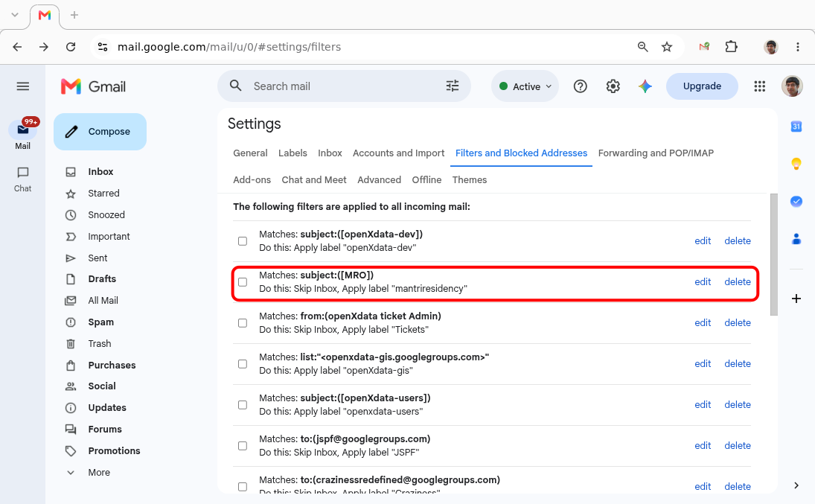Open Accounts and Import tab

(399, 153)
